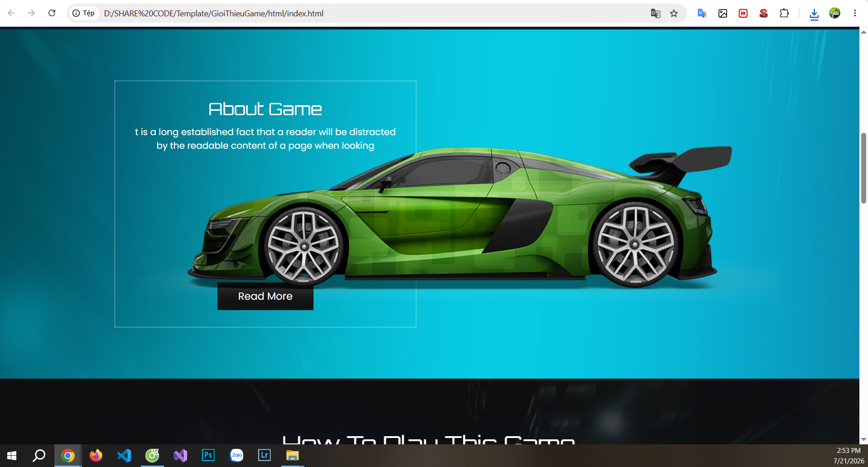Reload the page with refresh icon
This screenshot has height=467, width=868.
pyautogui.click(x=52, y=13)
